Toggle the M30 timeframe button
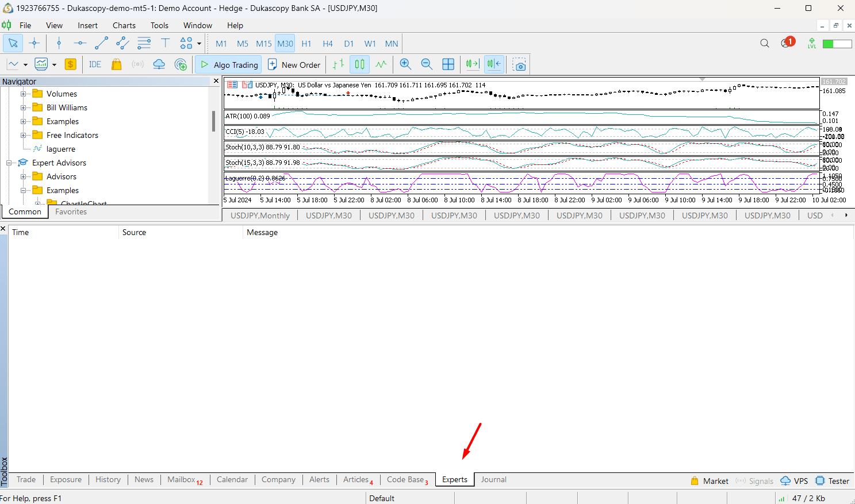Screen dimensions: 855x504 click(x=285, y=44)
